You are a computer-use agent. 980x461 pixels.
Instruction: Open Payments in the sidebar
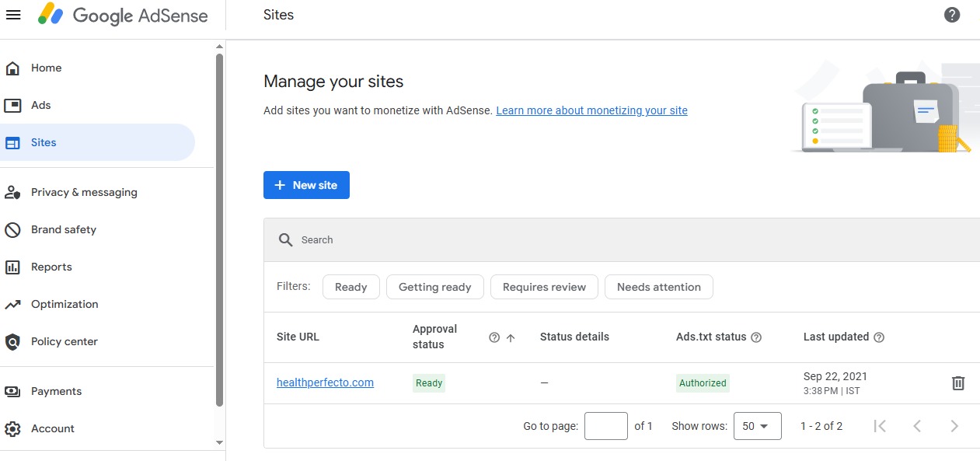[97, 392]
